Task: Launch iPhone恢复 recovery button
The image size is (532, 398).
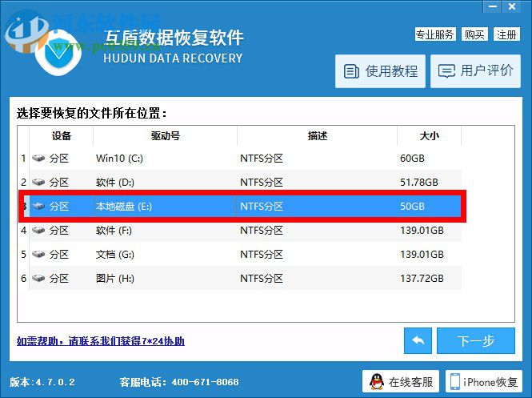Action: (x=483, y=382)
